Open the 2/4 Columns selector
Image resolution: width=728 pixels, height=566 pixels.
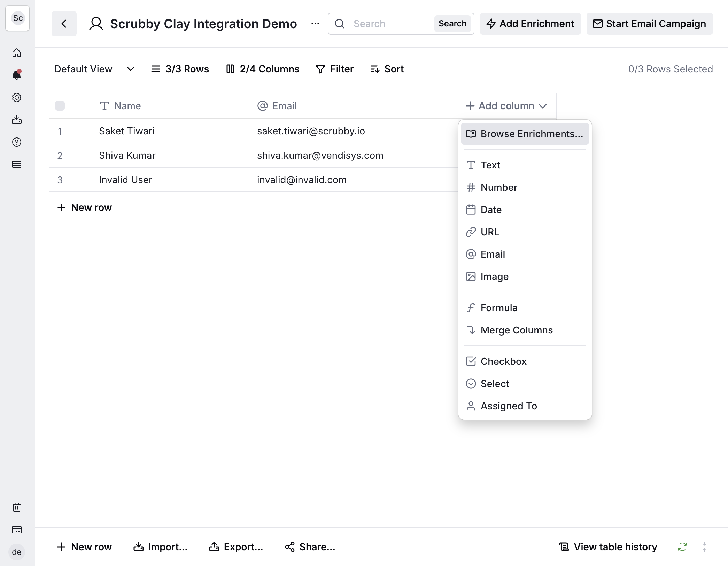coord(263,69)
